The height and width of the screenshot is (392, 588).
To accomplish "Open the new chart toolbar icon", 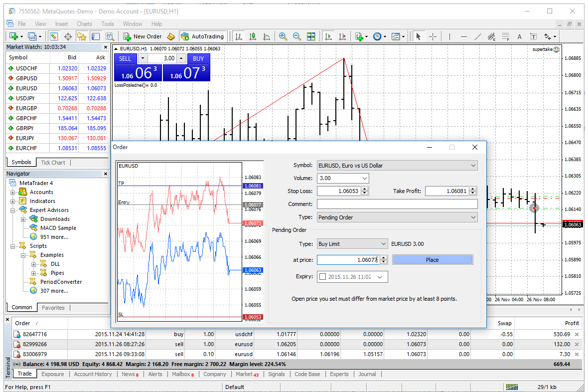I will coord(14,36).
